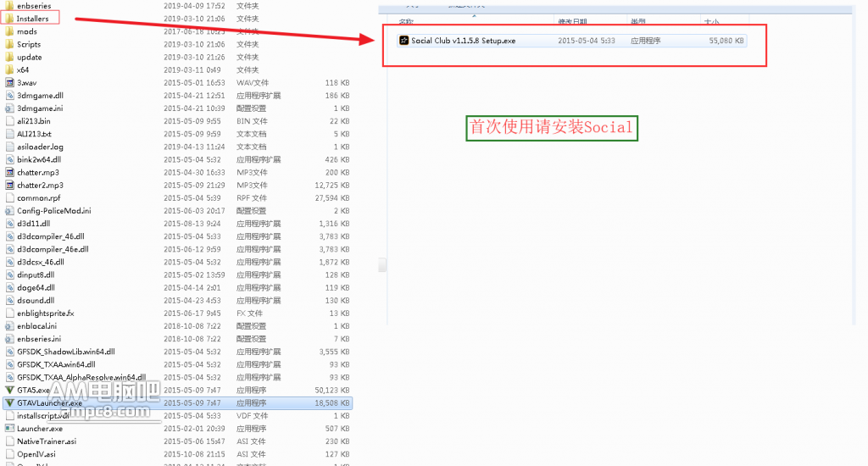The height and width of the screenshot is (466, 868).
Task: Click the 2015-05-04 5:33 date of Social Club Setup
Action: tap(587, 41)
